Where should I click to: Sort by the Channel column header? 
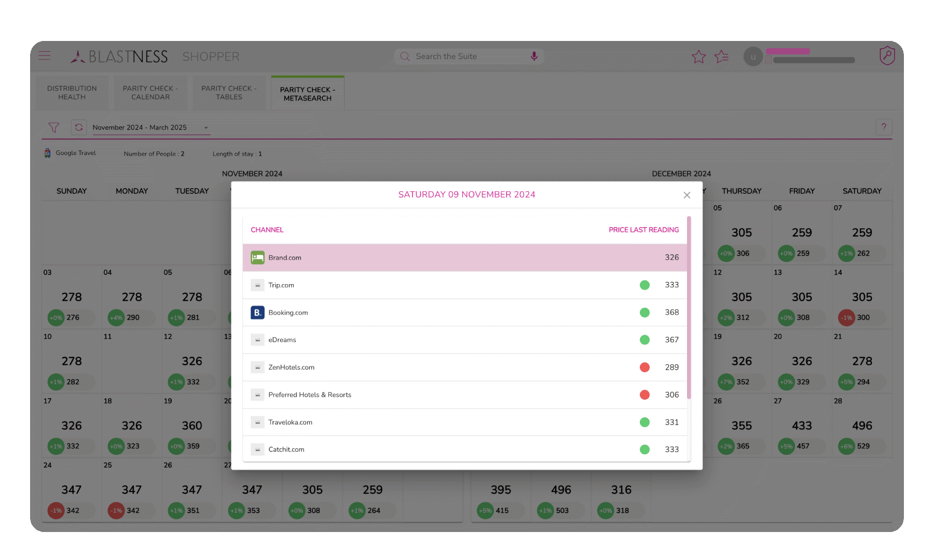(267, 230)
